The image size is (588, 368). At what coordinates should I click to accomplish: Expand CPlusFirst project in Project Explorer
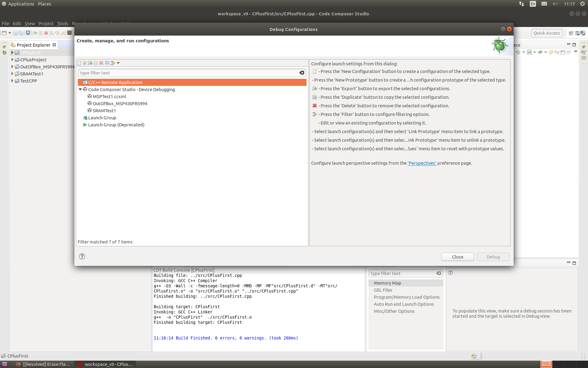click(12, 53)
